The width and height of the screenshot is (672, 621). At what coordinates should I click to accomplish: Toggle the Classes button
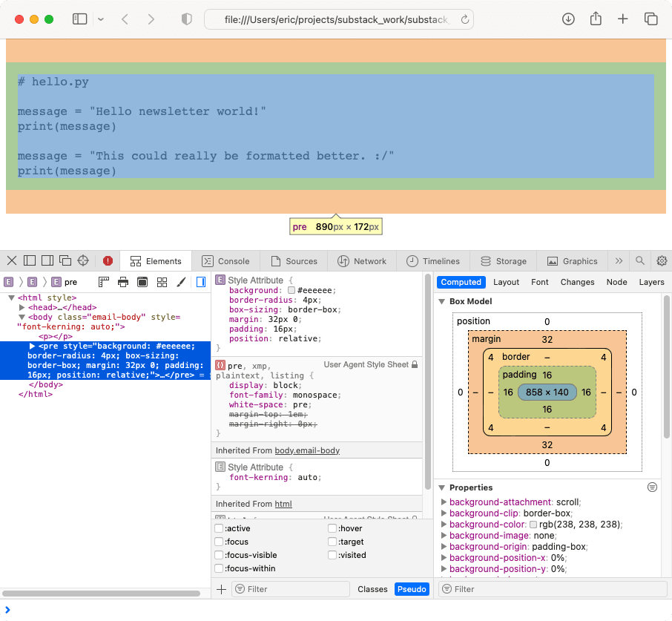click(x=372, y=589)
